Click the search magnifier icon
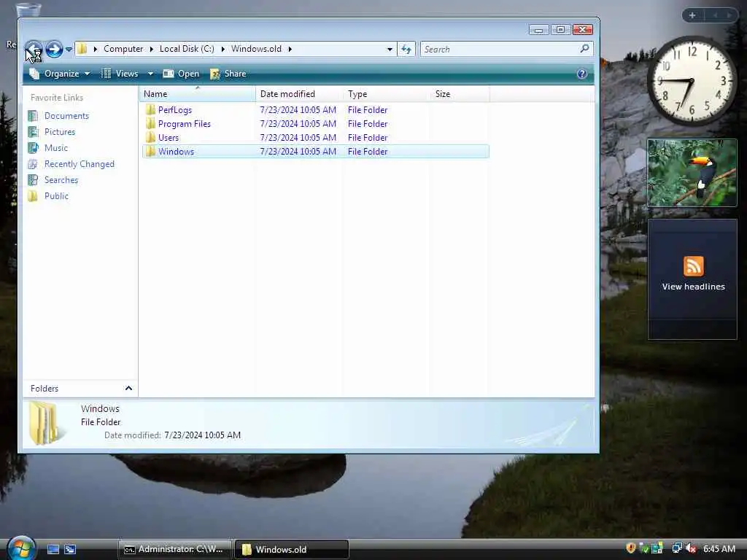Viewport: 747px width, 560px height. pyautogui.click(x=584, y=49)
